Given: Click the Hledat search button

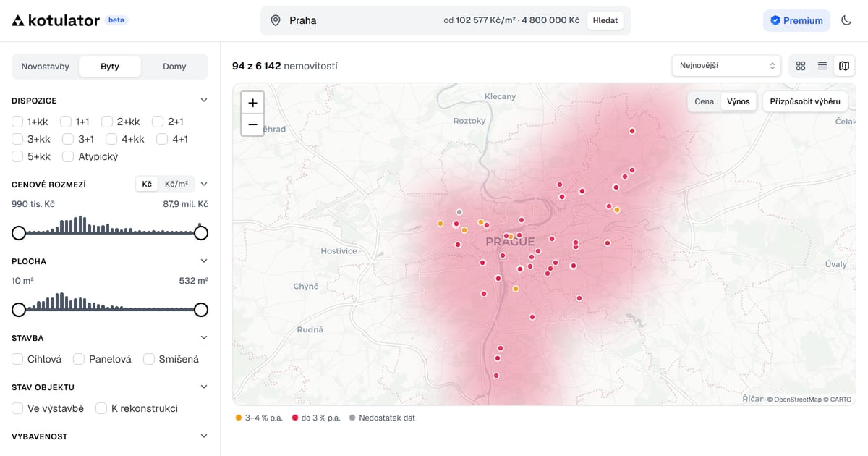Looking at the screenshot, I should click(x=605, y=20).
